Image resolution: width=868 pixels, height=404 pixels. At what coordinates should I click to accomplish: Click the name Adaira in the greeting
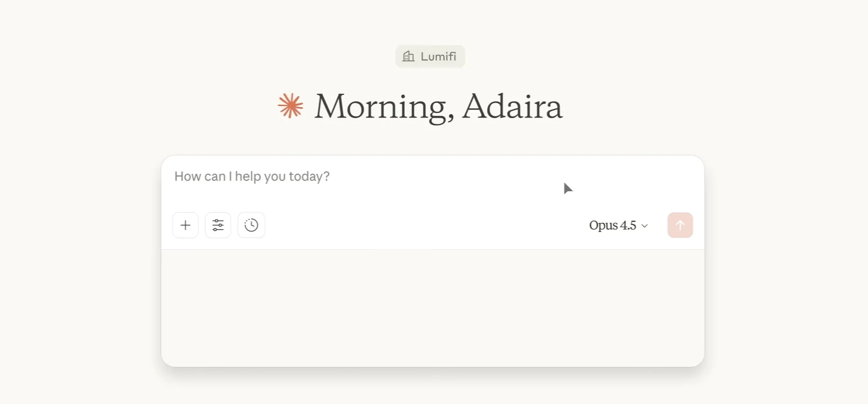512,106
